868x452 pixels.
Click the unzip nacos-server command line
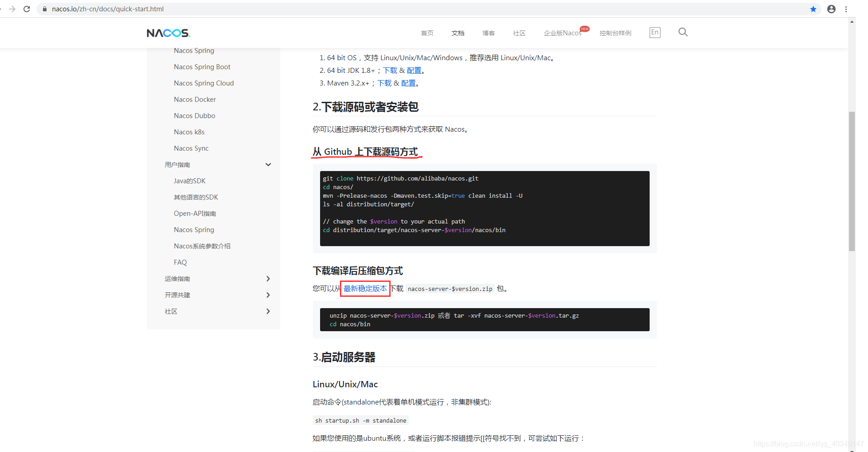pos(454,316)
